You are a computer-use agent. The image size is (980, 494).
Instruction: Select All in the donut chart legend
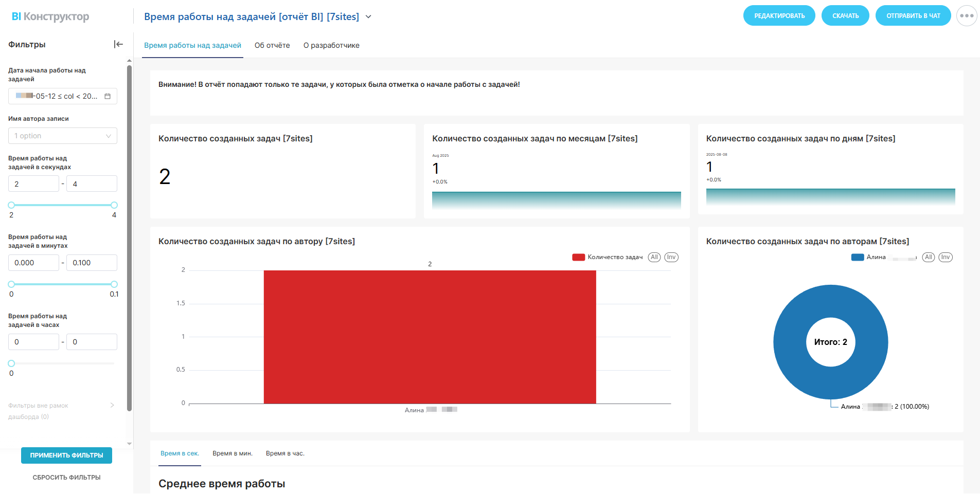(x=928, y=257)
